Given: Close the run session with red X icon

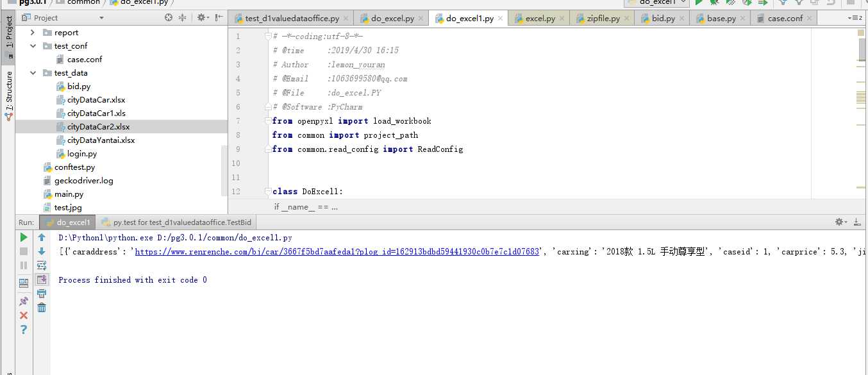Looking at the screenshot, I should [x=24, y=315].
